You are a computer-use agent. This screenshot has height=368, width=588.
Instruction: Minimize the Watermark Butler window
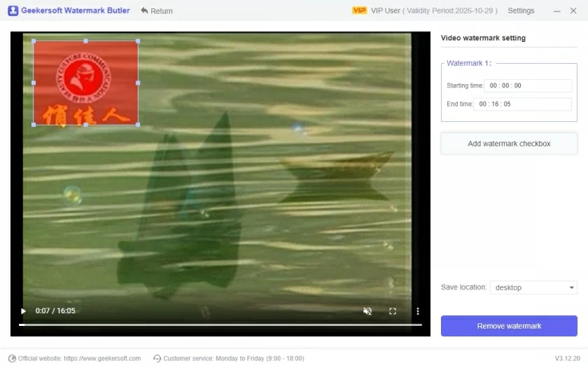coord(556,11)
